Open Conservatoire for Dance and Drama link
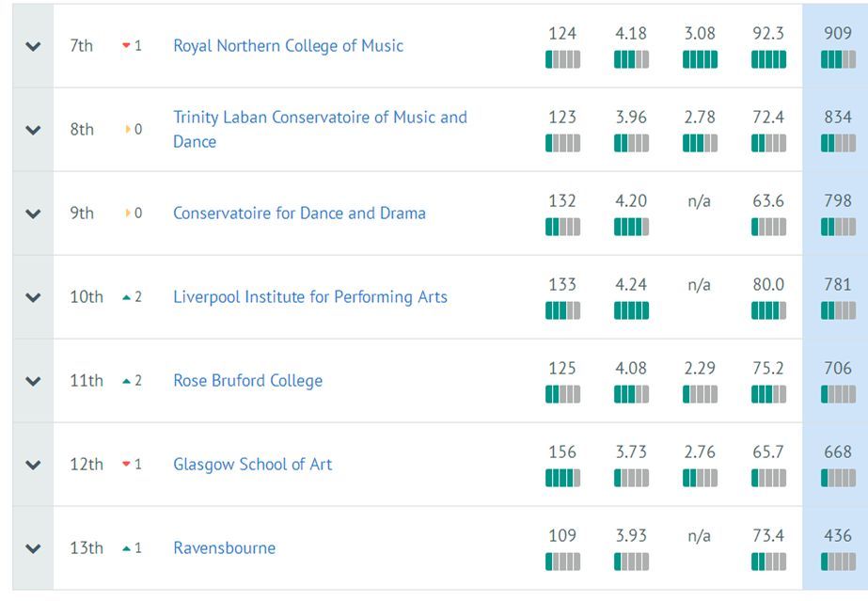The image size is (868, 601). (x=299, y=214)
